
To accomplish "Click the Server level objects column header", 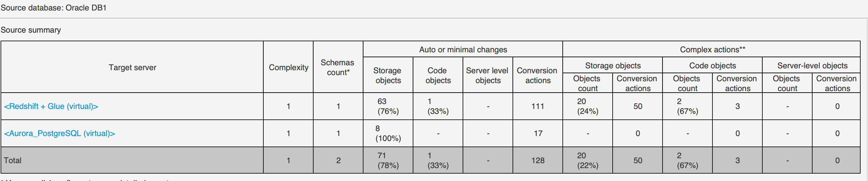I will (x=487, y=75).
